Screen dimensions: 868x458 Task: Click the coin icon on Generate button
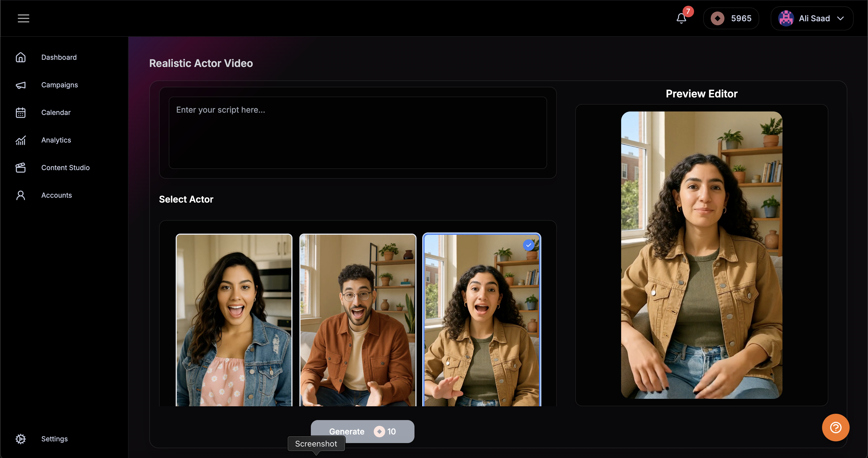[x=379, y=431]
